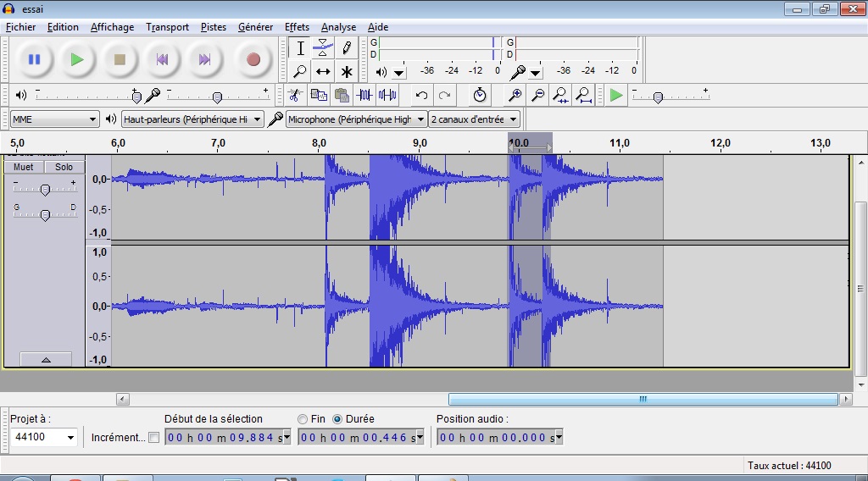
Task: Select the Selection (I-beam) tool
Action: tap(300, 48)
